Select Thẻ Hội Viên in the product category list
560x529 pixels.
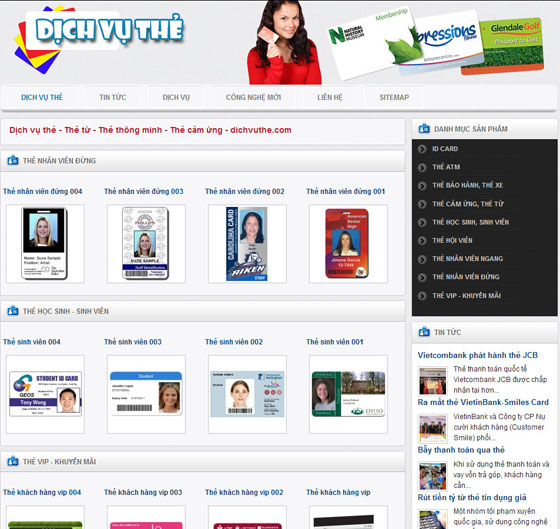click(452, 240)
